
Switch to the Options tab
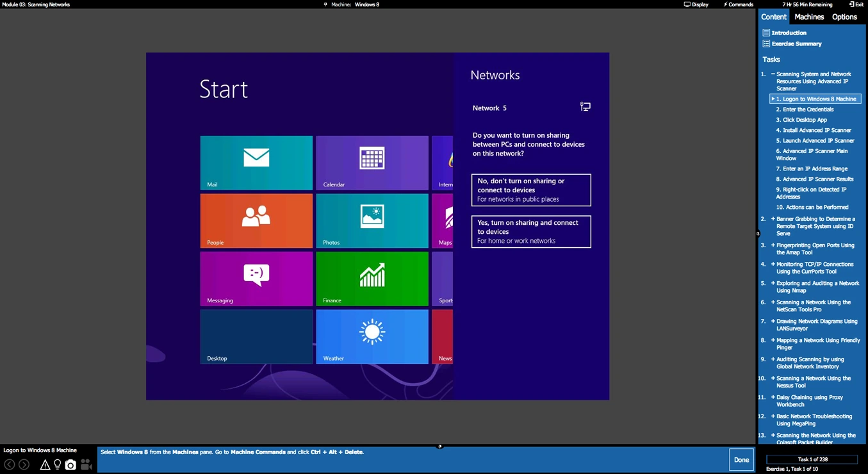844,17
